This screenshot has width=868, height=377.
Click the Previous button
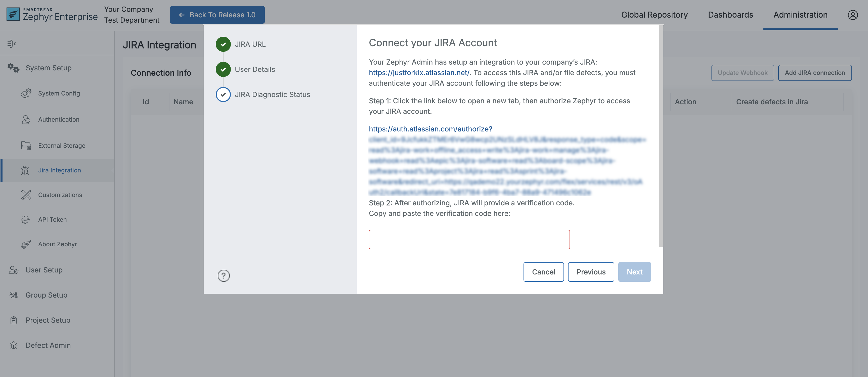[591, 272]
